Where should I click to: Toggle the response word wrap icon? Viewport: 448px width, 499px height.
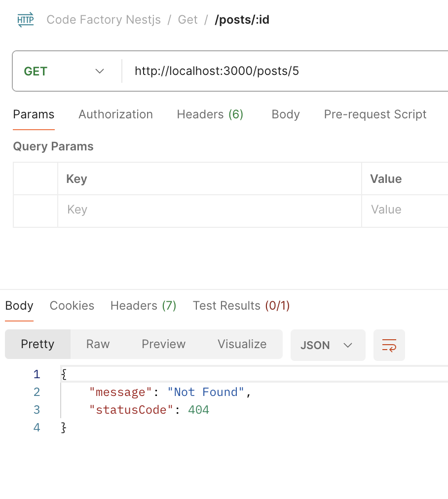click(389, 345)
